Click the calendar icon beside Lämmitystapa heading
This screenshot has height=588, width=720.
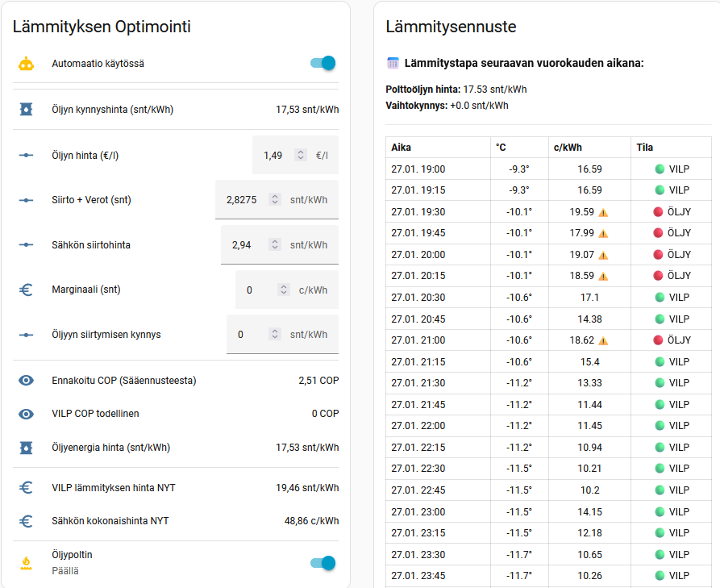(x=393, y=63)
